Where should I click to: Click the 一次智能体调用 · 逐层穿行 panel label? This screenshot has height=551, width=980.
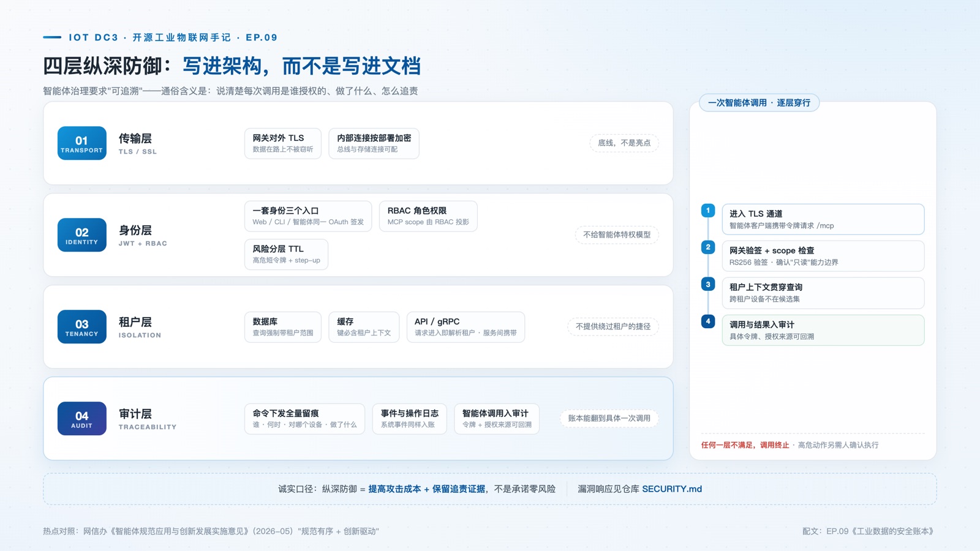pyautogui.click(x=759, y=103)
